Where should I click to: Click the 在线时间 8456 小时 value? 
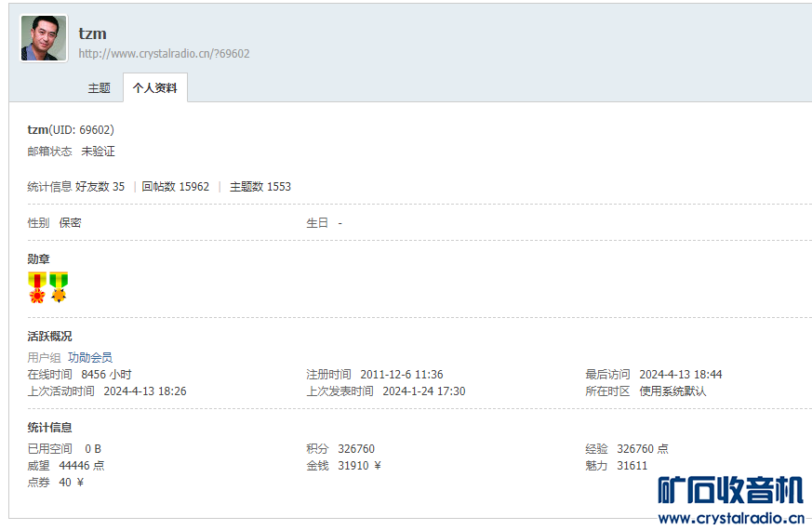(x=106, y=375)
